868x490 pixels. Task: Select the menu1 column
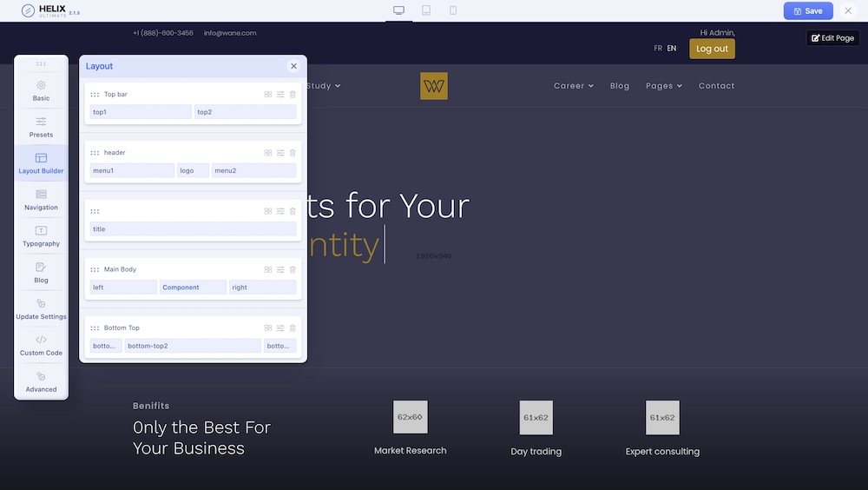[x=132, y=171]
